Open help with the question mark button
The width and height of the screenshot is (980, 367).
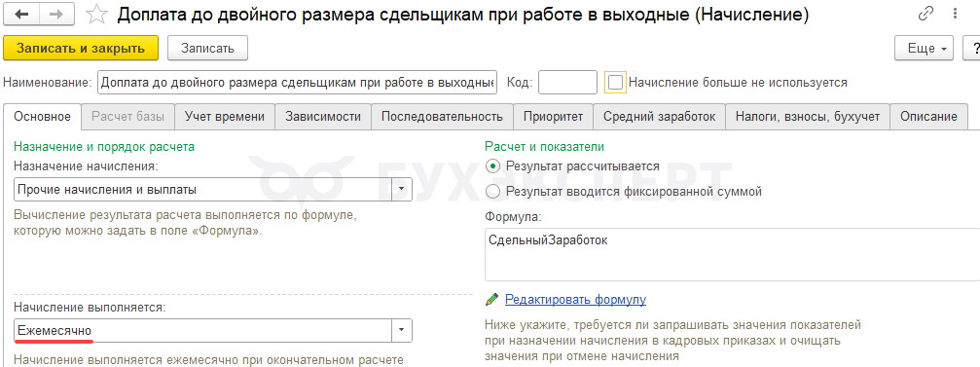pos(973,48)
